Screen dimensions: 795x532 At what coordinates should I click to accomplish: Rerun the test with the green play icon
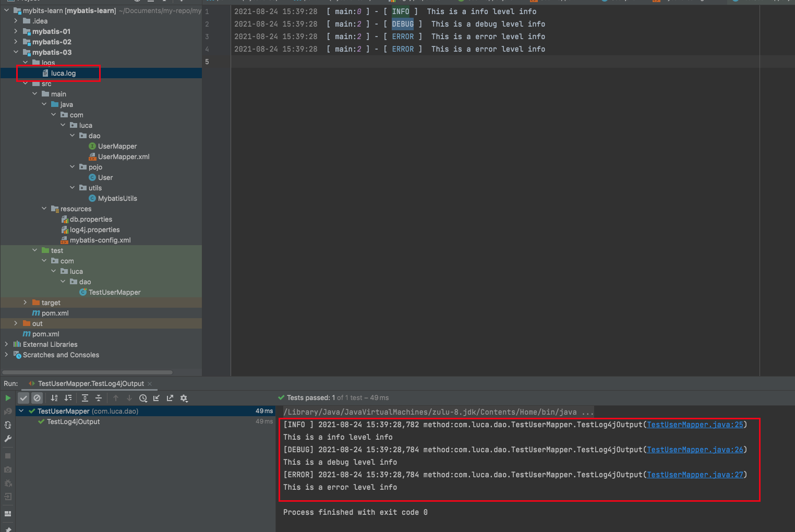[x=8, y=398]
